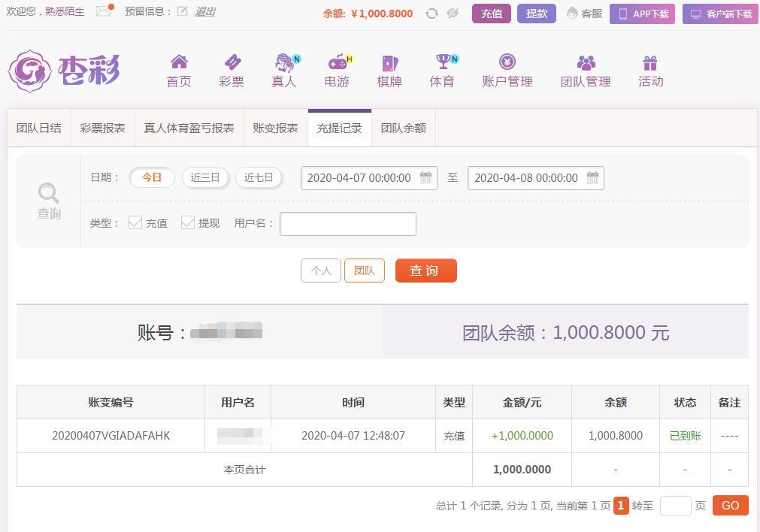Toggle the 充值 type checkbox

coord(135,222)
